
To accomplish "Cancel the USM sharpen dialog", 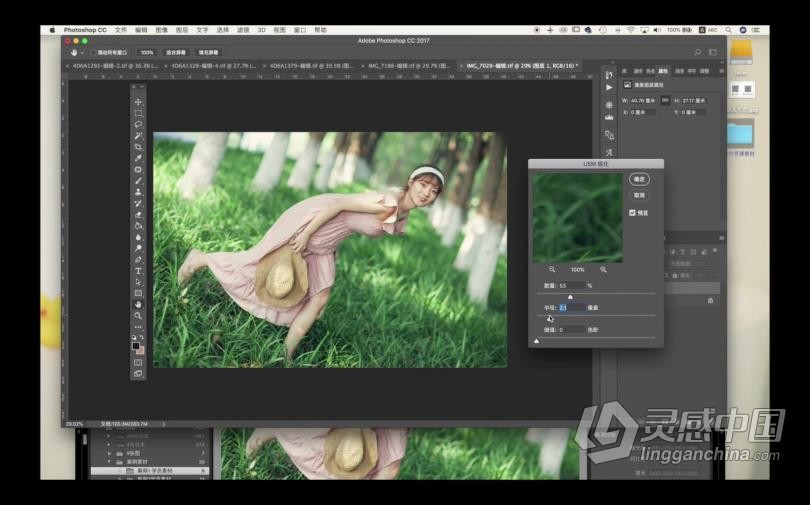I will point(640,195).
